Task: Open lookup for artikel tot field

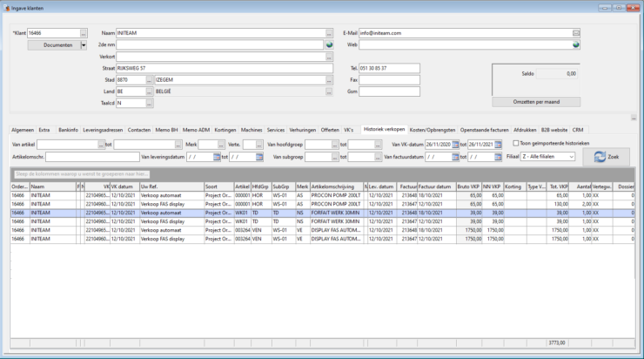Action: (x=178, y=145)
